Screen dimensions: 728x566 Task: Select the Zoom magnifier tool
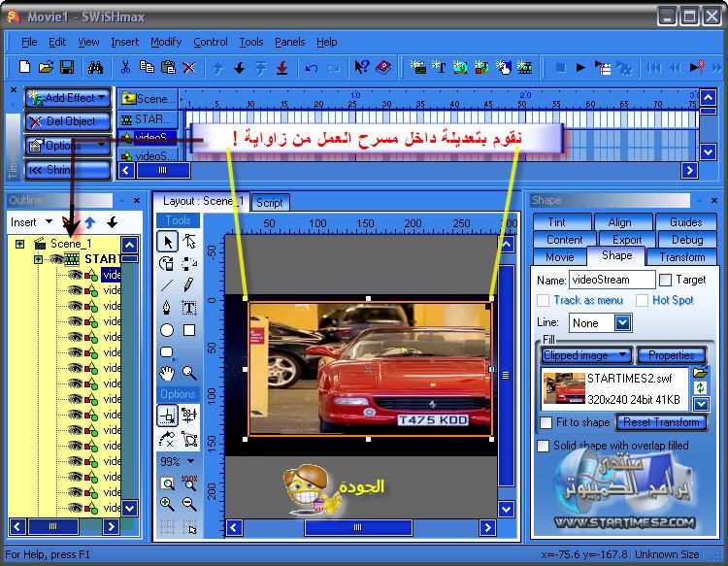189,373
